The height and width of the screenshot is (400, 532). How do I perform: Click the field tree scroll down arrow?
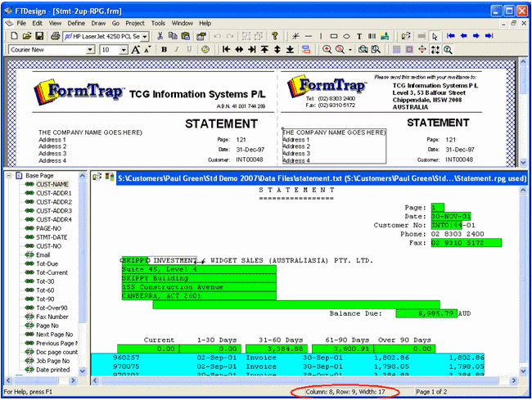[82, 371]
